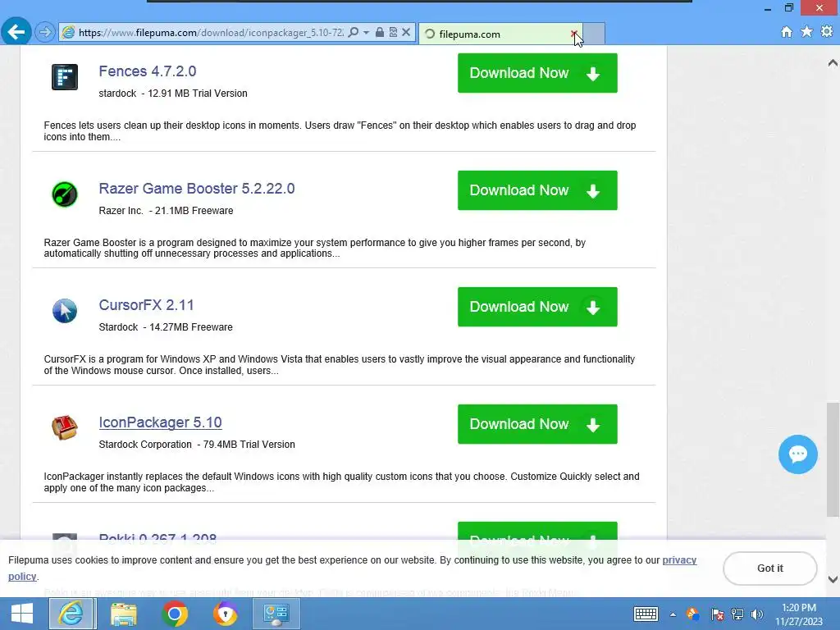Screen dimensions: 840x630
Task: Click 'Stardock Corporation - 79.4MB Trial Version' text
Action: pyautogui.click(x=197, y=445)
